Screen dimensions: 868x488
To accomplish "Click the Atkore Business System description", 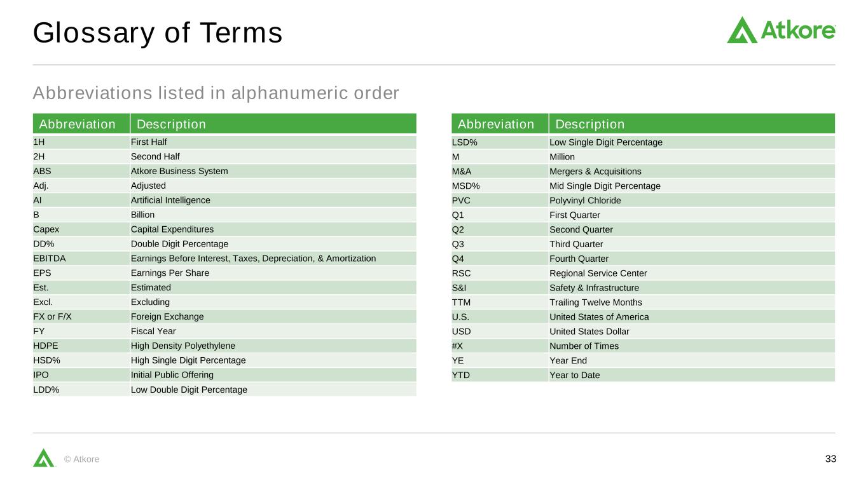I will [x=179, y=171].
